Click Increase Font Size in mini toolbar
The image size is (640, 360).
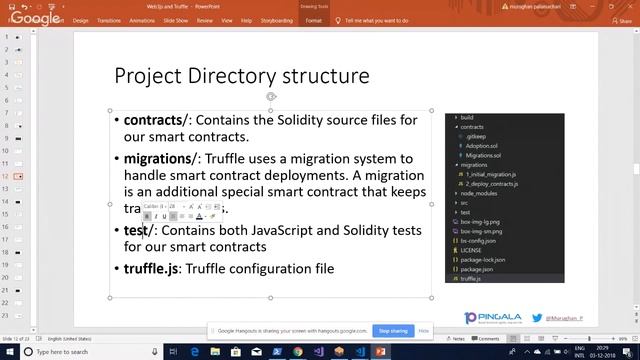click(x=191, y=207)
